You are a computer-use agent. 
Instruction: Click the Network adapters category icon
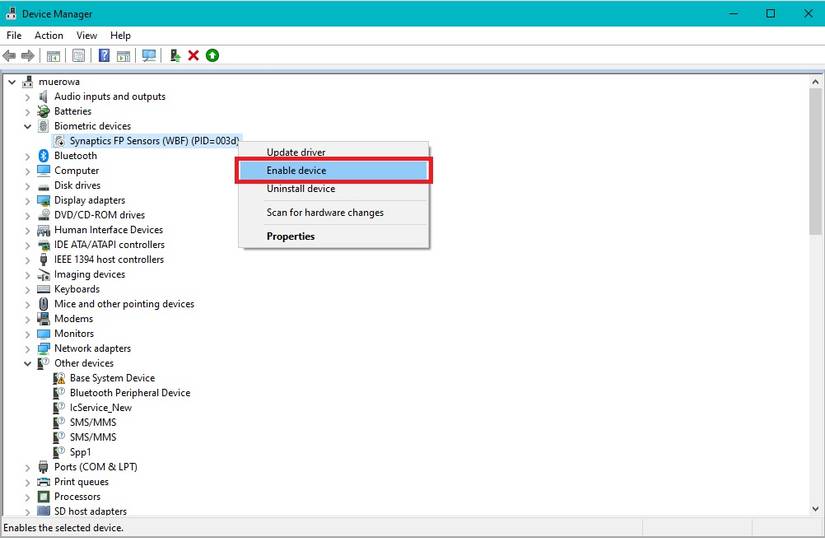(44, 349)
